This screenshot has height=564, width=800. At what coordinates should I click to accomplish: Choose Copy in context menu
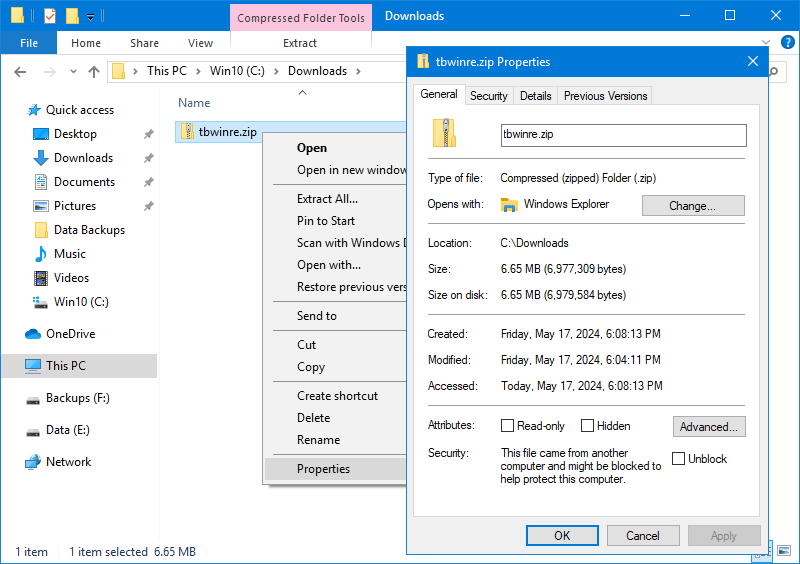pyautogui.click(x=335, y=367)
